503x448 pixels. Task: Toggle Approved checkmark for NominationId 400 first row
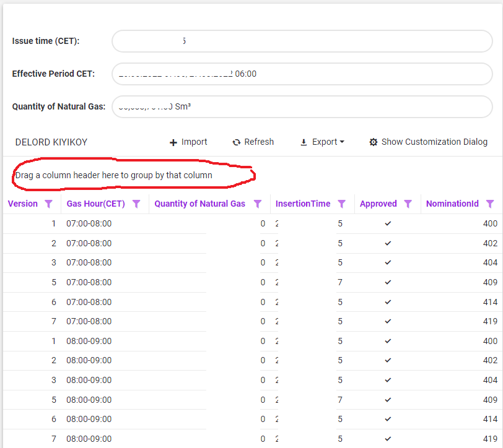(388, 223)
